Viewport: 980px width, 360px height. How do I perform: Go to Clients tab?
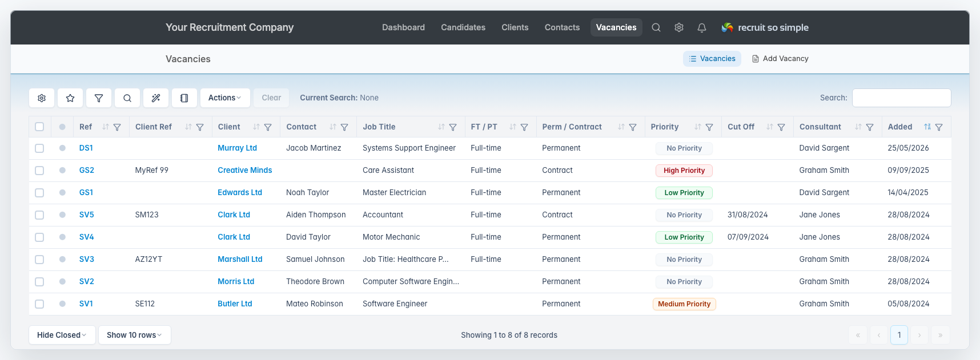point(515,27)
